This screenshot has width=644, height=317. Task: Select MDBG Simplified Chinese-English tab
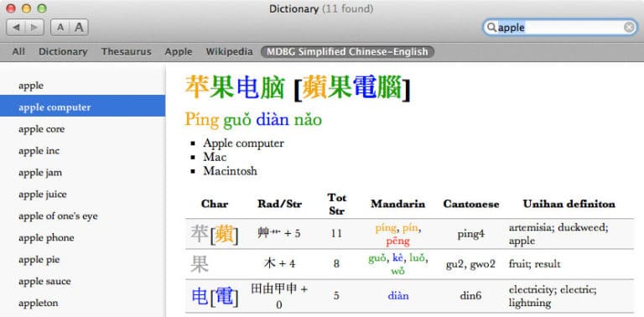[347, 52]
